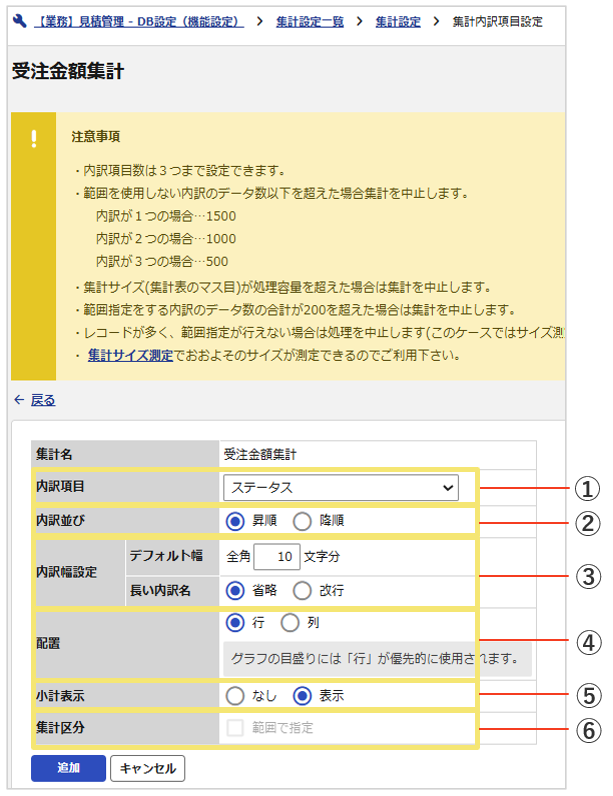The width and height of the screenshot is (613, 796).
Task: Select 列 radio for 配置
Action: (290, 623)
